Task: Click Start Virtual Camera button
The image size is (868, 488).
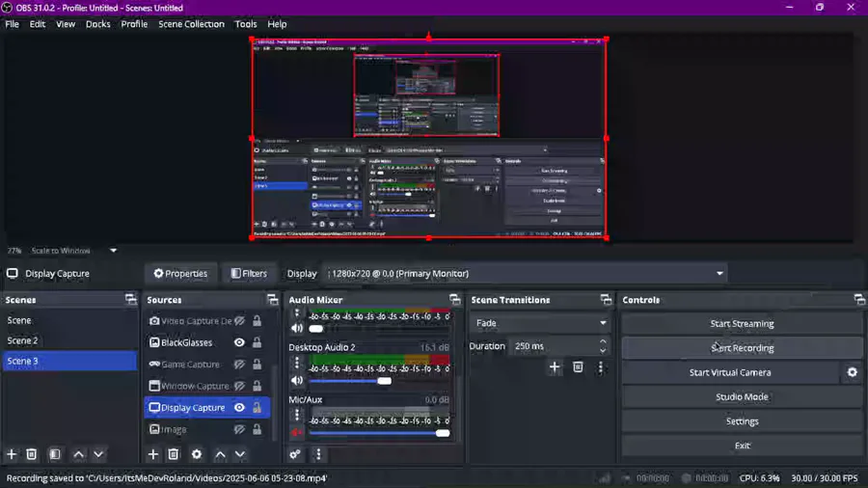Action: coord(730,372)
